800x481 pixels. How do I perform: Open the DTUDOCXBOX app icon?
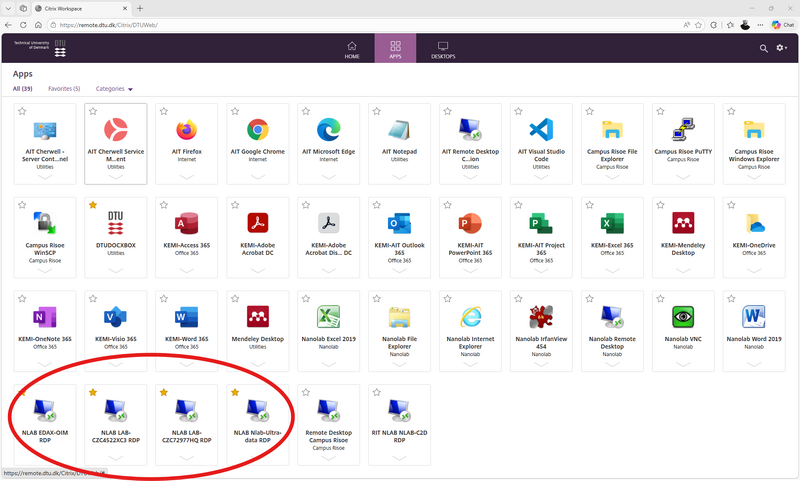click(x=116, y=223)
